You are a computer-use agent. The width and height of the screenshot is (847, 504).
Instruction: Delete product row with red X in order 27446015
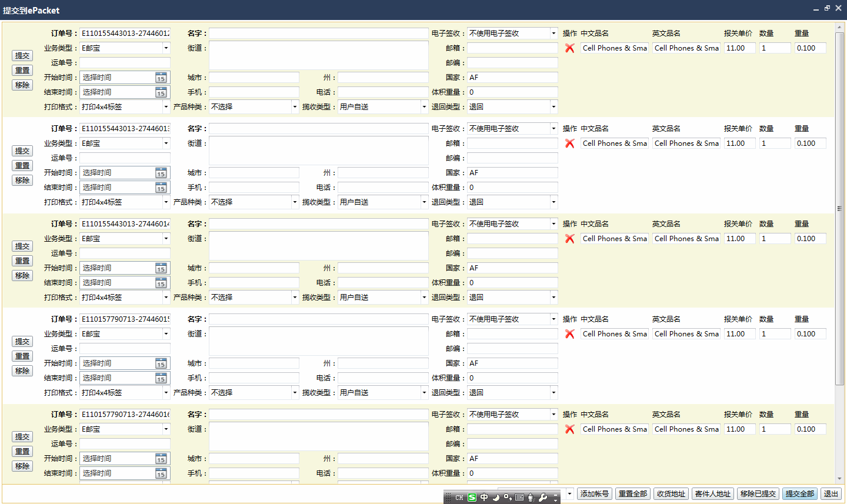click(569, 334)
